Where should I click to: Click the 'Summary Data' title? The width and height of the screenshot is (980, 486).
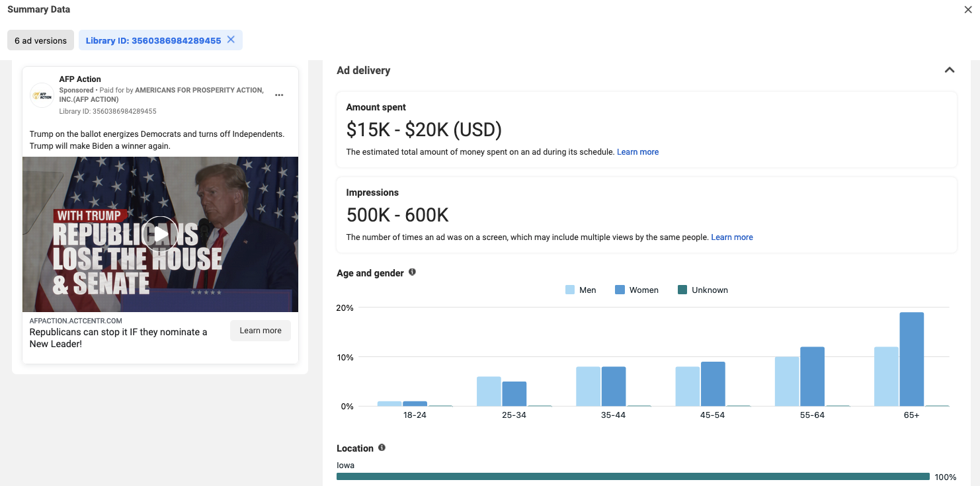(x=39, y=9)
